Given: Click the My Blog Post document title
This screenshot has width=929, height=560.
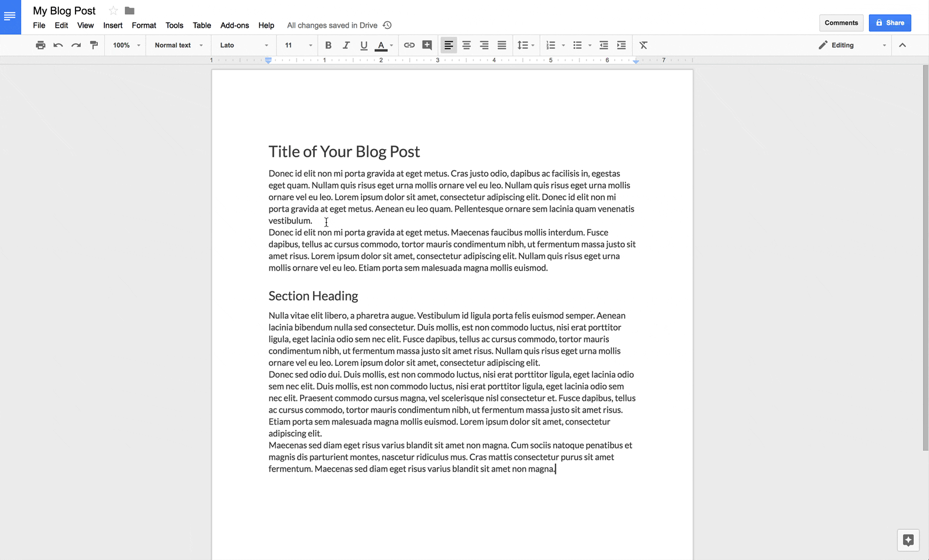Looking at the screenshot, I should pos(64,11).
